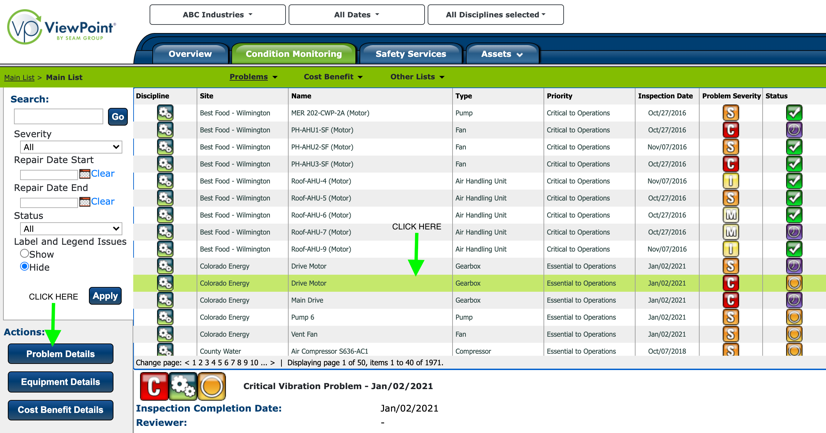Click purple status icon for PH-AHU1-SF

(x=794, y=130)
